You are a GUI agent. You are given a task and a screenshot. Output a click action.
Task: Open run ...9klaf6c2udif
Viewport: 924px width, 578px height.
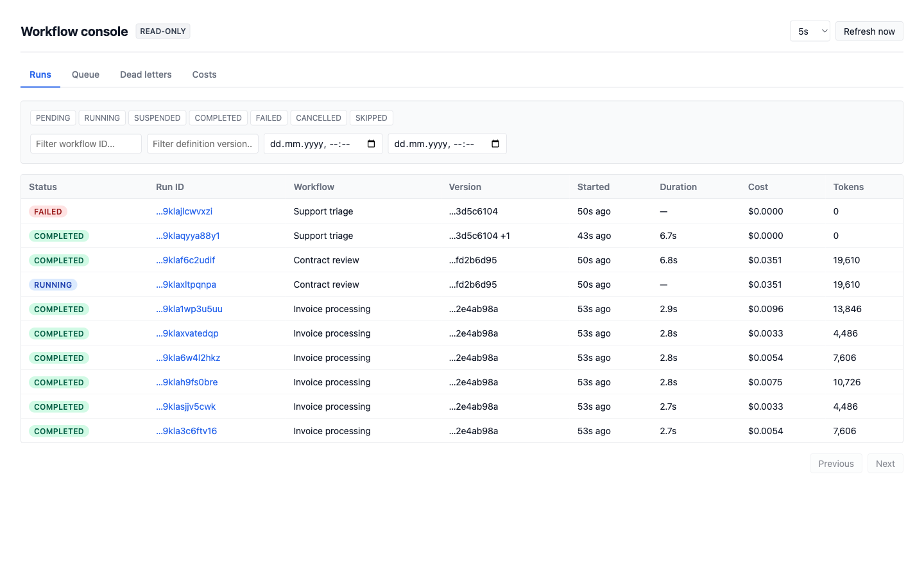pos(185,260)
